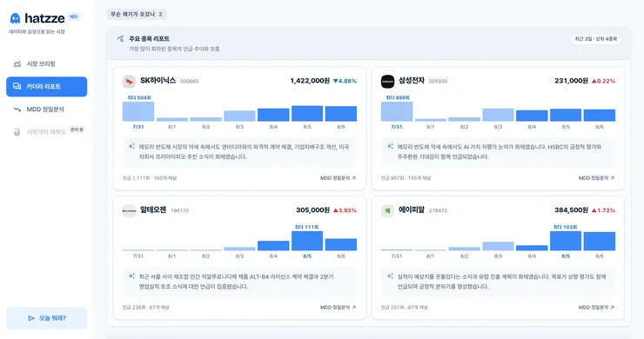Image resolution: width=644 pixels, height=339 pixels.
Task: Select the 7/31 bar in 삼성전자 chart
Action: [x=397, y=111]
